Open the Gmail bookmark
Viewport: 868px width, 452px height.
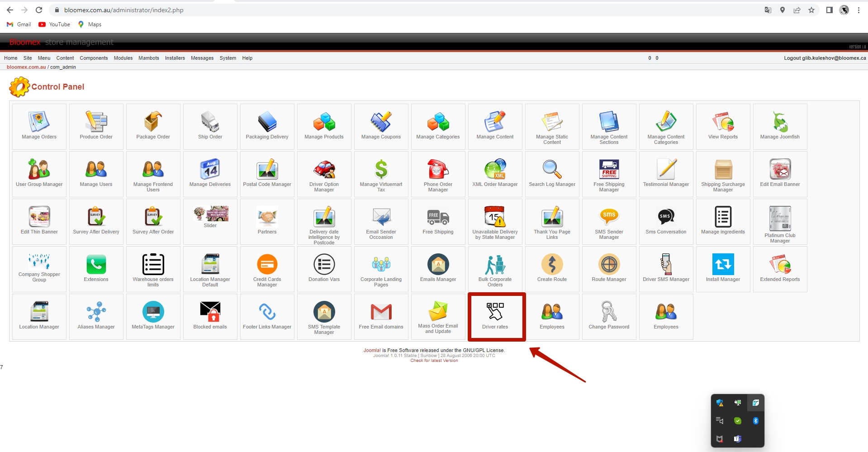pyautogui.click(x=19, y=24)
